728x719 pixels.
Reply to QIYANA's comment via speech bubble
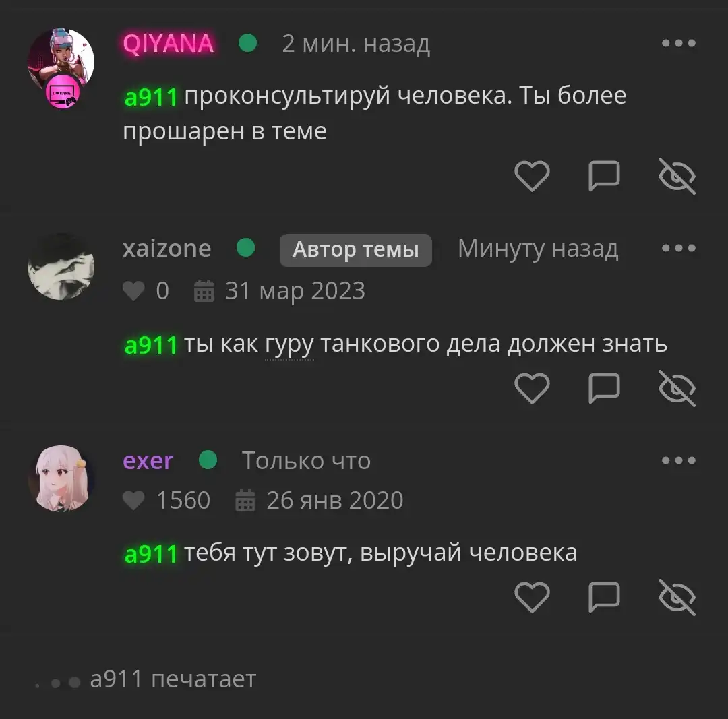click(x=604, y=176)
